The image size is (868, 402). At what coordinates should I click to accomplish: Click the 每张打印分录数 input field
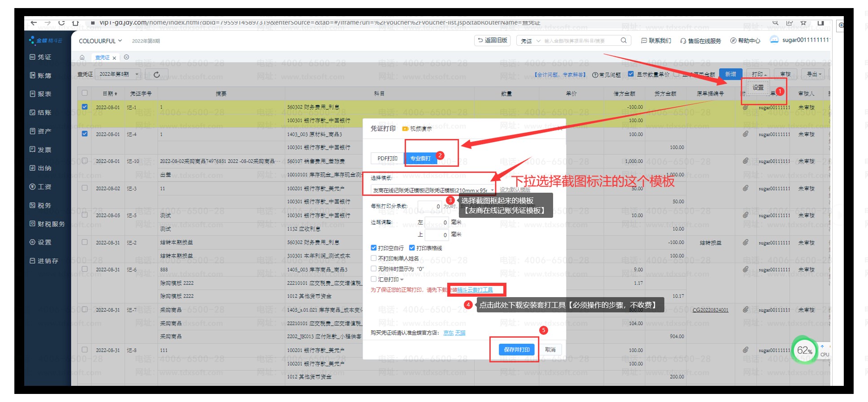[x=430, y=206]
